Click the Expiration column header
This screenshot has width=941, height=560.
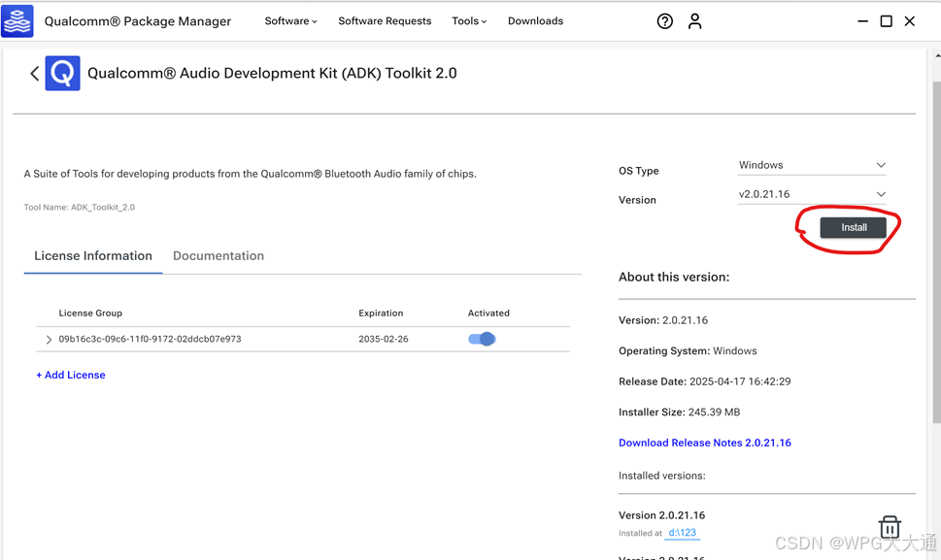(381, 313)
